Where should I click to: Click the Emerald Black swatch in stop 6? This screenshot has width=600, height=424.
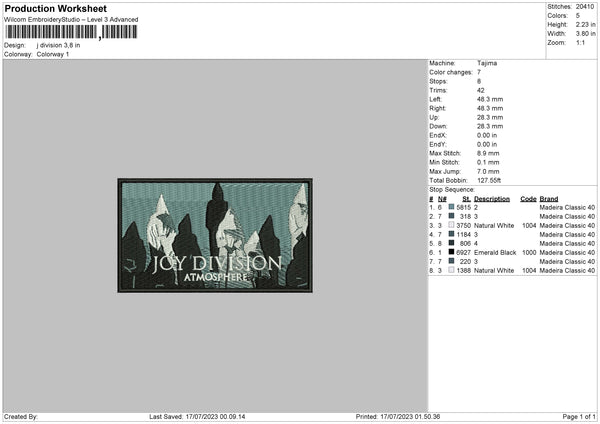451,252
